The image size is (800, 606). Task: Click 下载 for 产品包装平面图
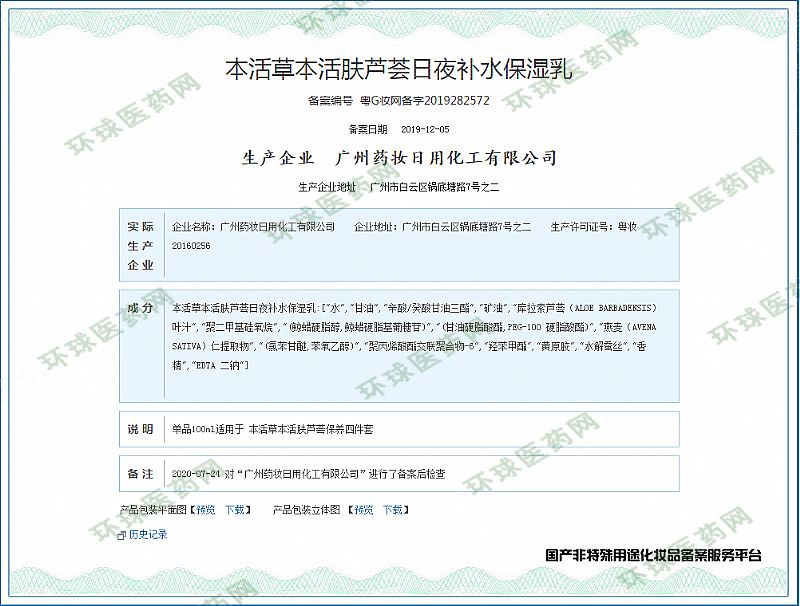[234, 510]
